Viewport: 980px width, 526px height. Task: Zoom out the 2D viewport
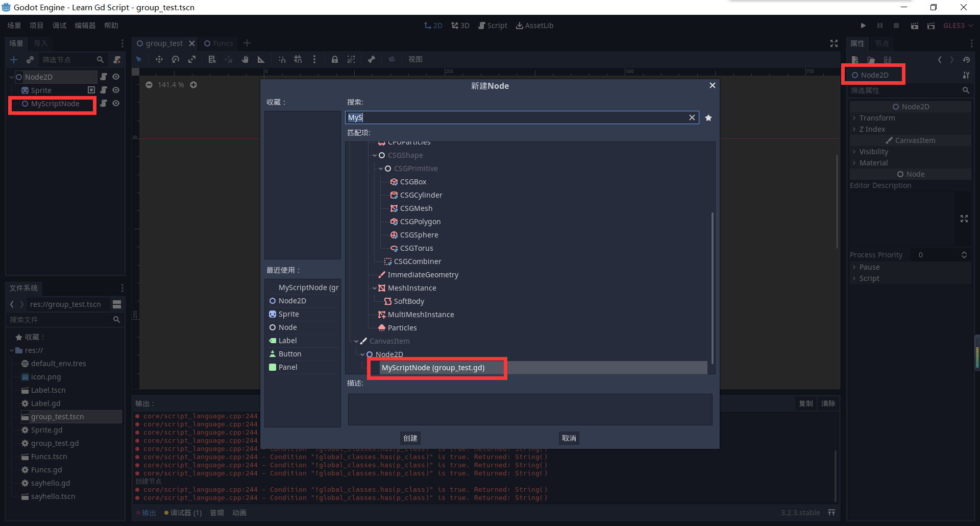pyautogui.click(x=149, y=85)
